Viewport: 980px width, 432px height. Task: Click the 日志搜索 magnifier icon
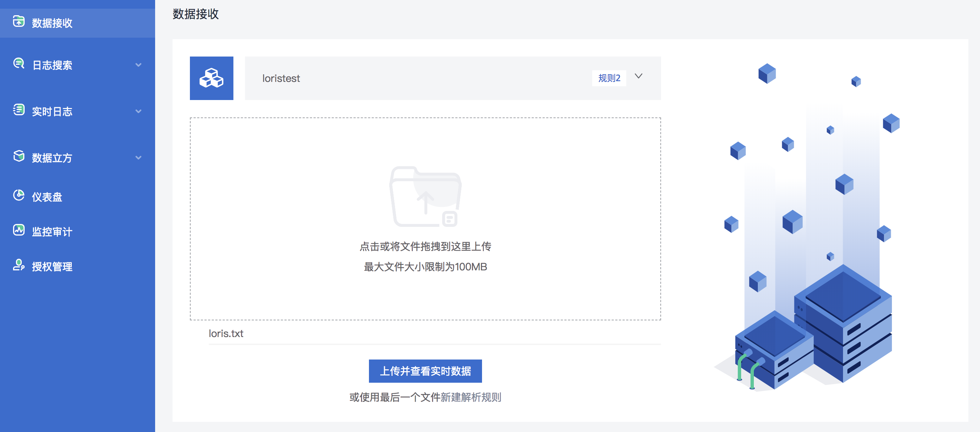point(18,63)
